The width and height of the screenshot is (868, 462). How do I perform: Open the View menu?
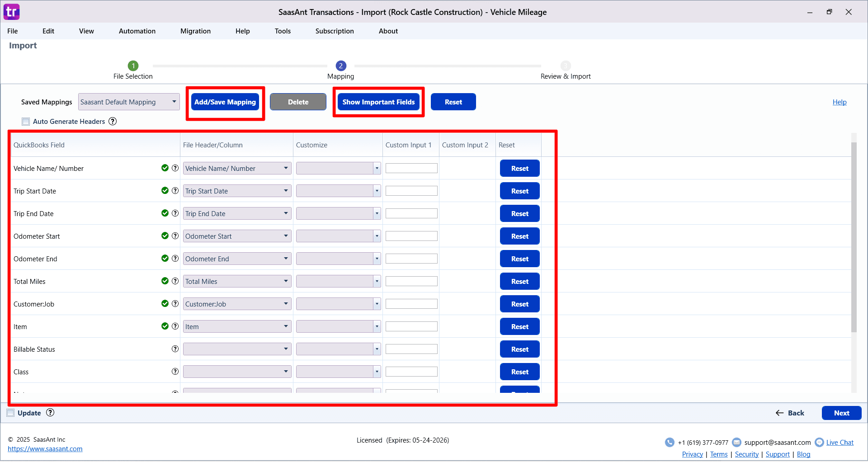(86, 31)
